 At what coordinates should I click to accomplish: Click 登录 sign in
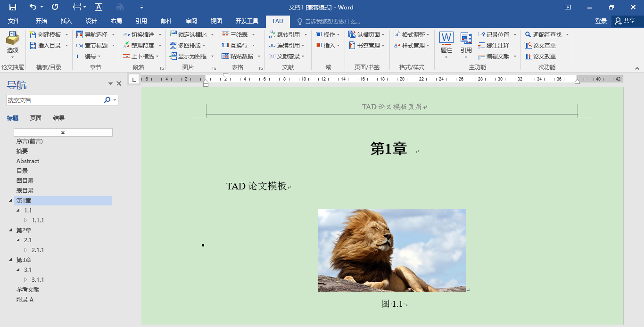pyautogui.click(x=601, y=21)
